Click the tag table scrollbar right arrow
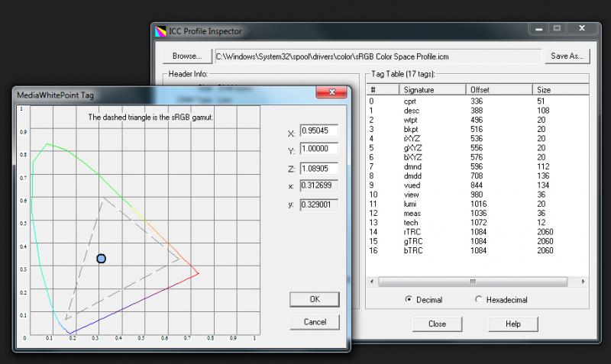Viewport: 611px width, 364px height. pos(583,282)
